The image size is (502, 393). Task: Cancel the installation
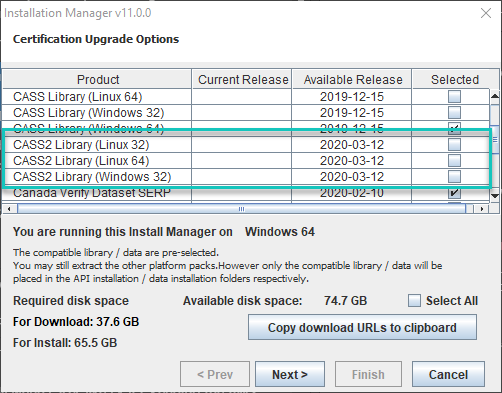point(448,374)
